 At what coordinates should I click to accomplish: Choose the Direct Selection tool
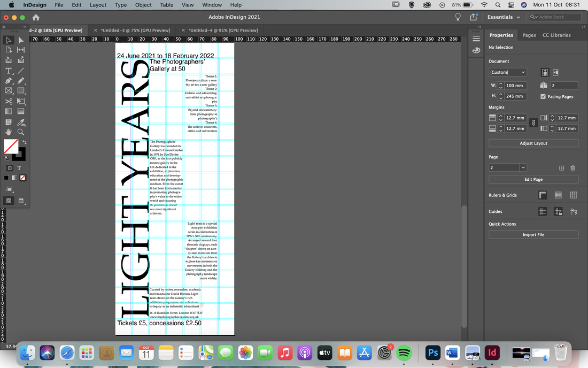(21, 40)
